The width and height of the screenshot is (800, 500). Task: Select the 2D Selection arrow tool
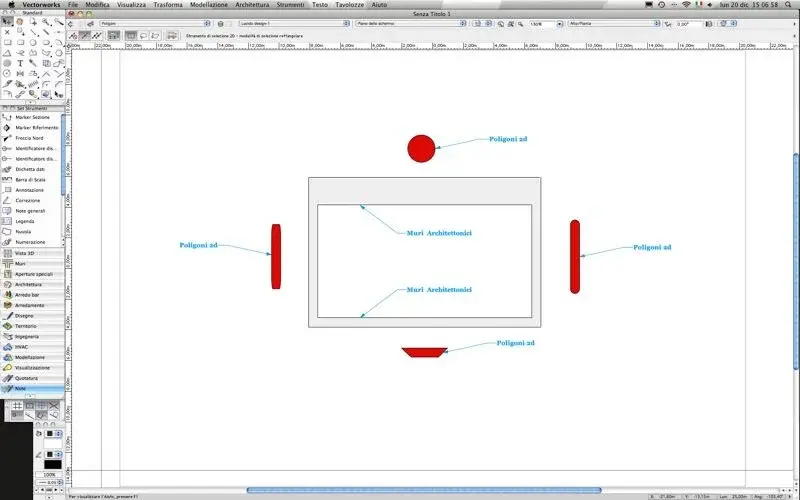tap(7, 21)
